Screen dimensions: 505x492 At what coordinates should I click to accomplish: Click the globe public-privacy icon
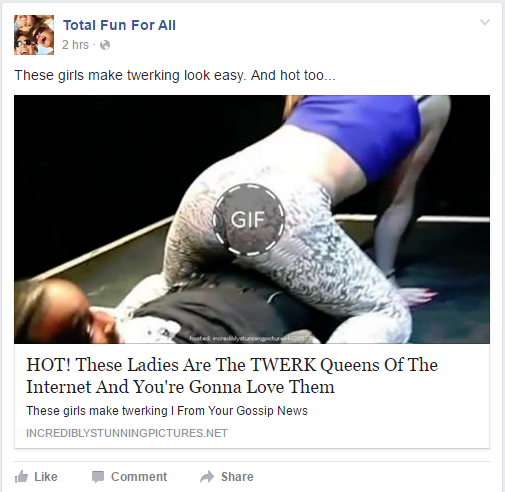tap(105, 45)
